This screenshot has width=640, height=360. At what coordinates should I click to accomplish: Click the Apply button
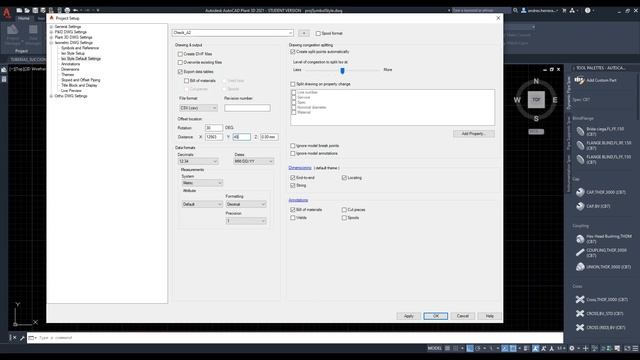click(409, 316)
